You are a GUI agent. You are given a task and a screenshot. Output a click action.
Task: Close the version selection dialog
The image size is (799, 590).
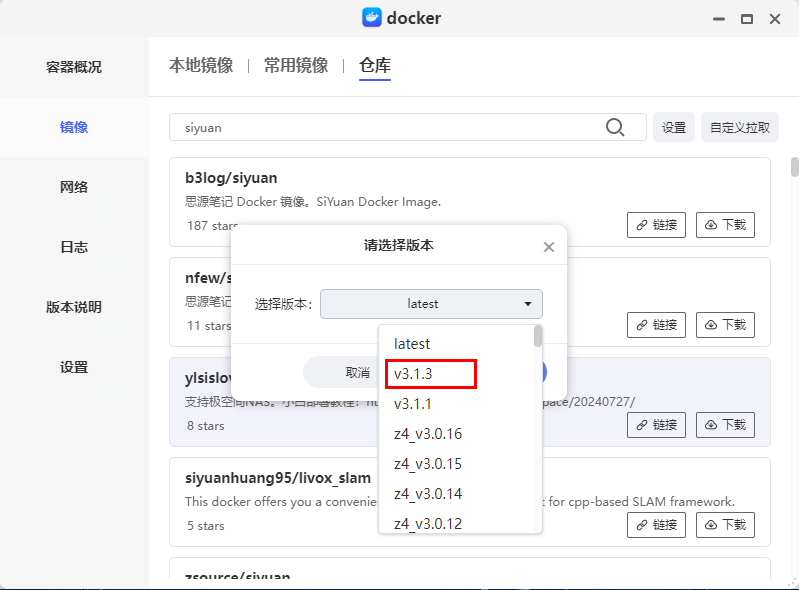(548, 247)
